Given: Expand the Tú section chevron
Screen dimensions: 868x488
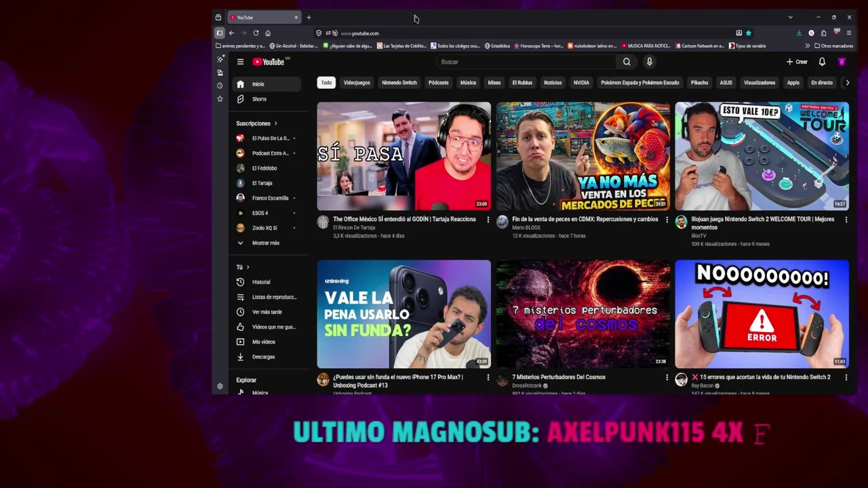Looking at the screenshot, I should click(x=248, y=267).
